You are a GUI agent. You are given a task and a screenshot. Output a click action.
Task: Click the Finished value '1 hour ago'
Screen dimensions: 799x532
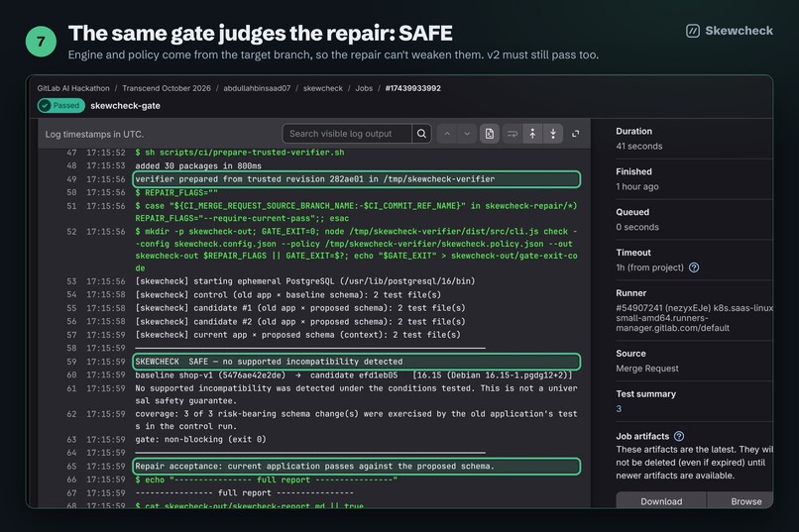(x=637, y=186)
